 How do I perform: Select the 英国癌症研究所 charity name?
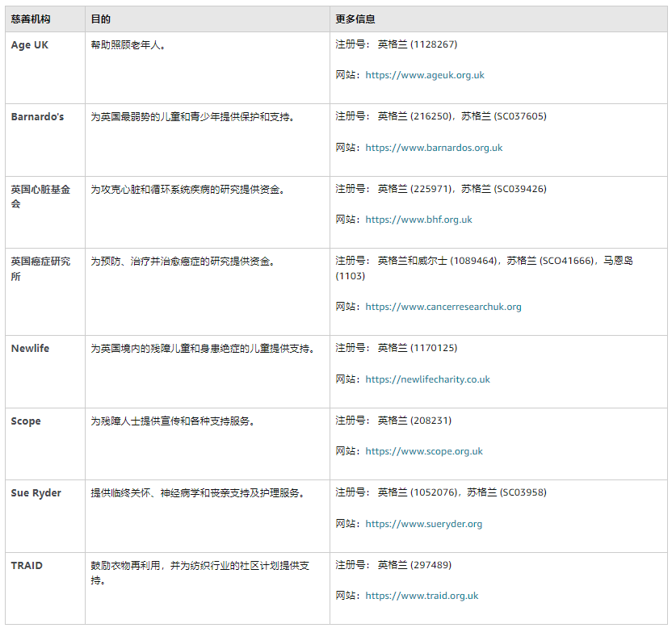point(40,269)
